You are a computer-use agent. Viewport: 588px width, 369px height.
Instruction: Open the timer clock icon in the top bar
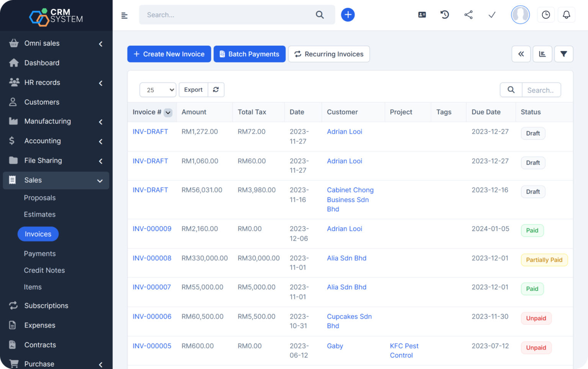546,15
